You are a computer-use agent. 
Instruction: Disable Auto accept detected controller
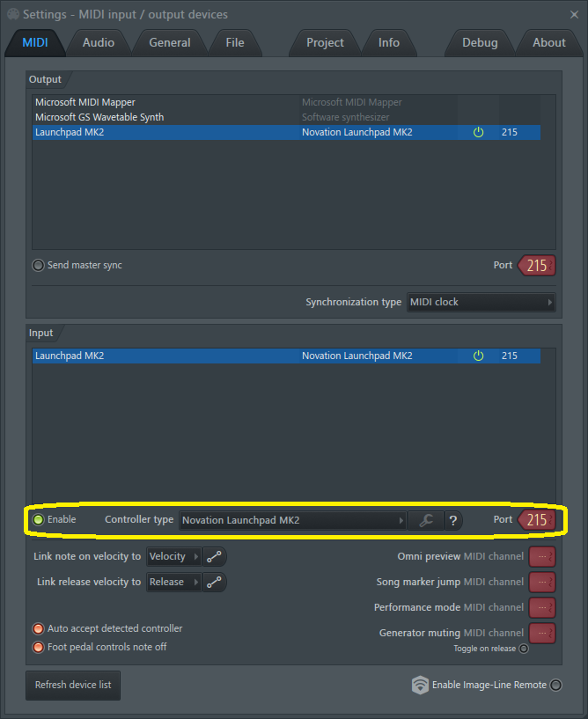pos(38,628)
